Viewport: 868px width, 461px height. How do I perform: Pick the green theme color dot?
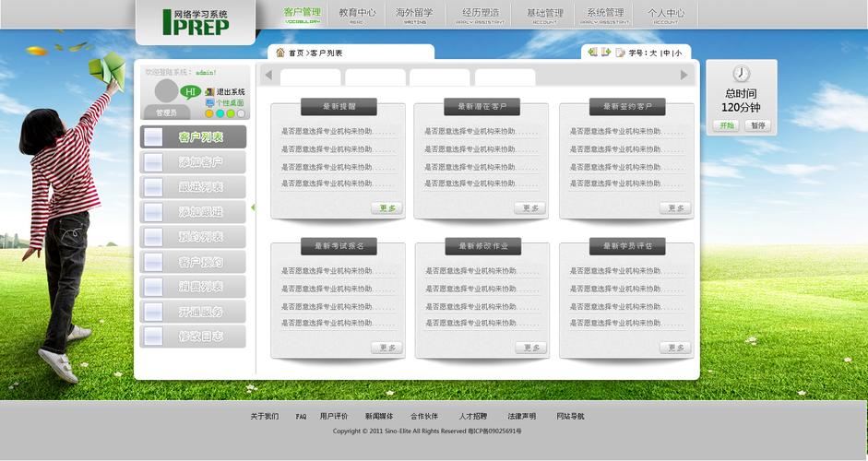[231, 113]
